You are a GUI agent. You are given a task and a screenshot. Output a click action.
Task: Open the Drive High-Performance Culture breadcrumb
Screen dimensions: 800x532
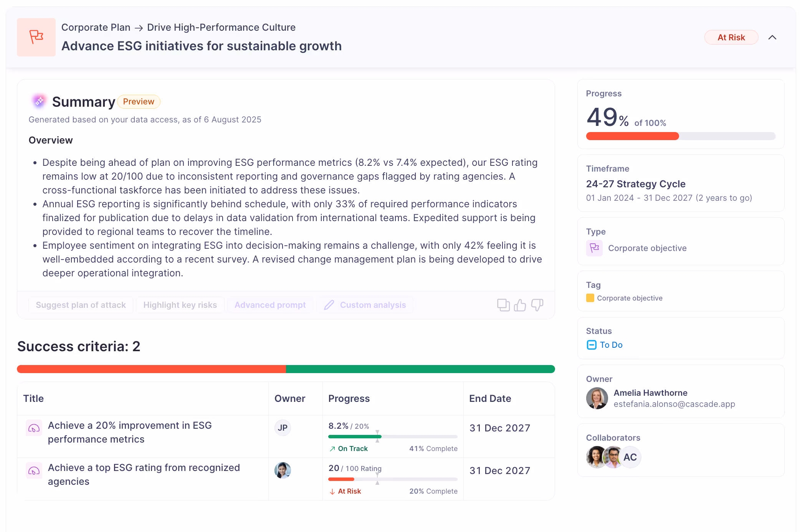[221, 27]
